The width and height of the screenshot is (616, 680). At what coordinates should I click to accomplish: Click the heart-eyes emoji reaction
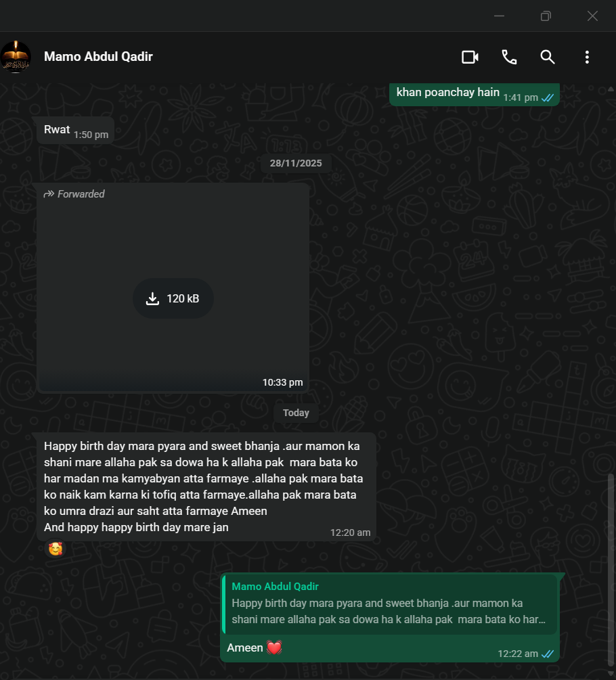click(x=56, y=549)
